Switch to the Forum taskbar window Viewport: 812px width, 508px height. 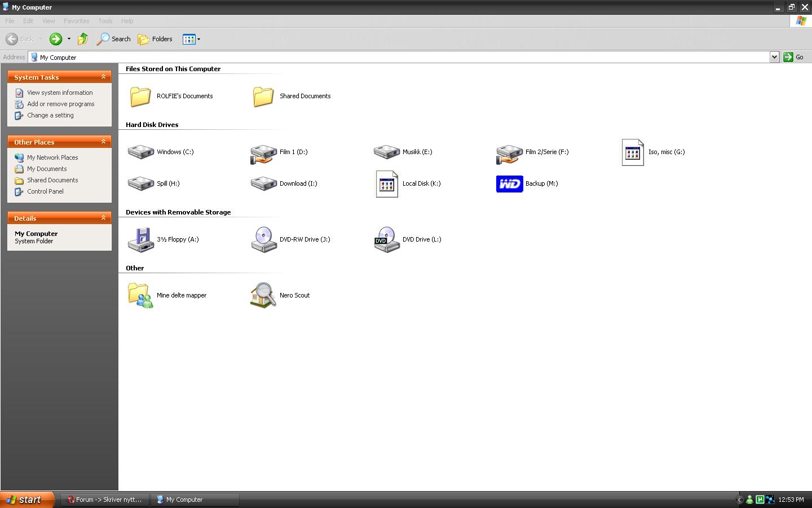point(105,500)
